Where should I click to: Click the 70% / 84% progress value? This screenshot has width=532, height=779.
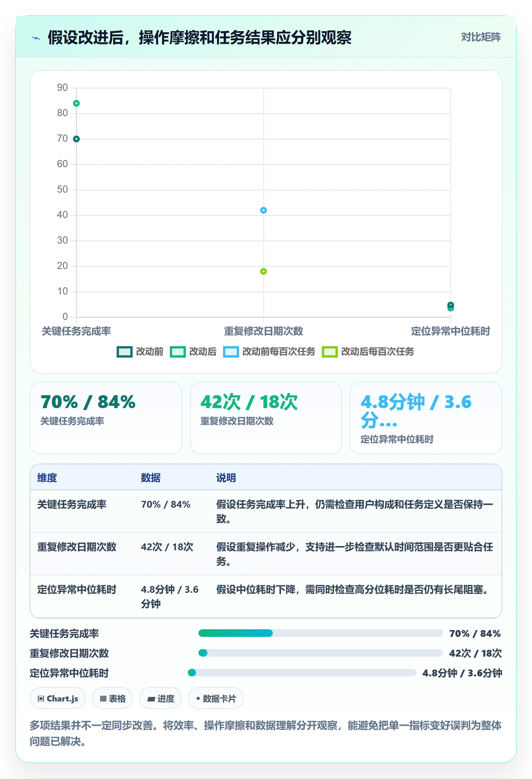475,633
